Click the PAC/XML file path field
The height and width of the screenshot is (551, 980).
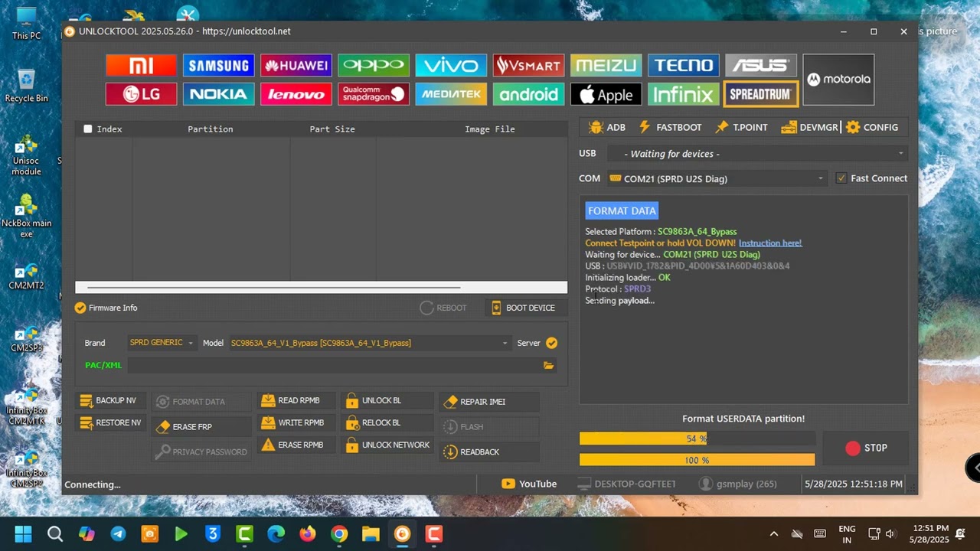[x=335, y=365]
